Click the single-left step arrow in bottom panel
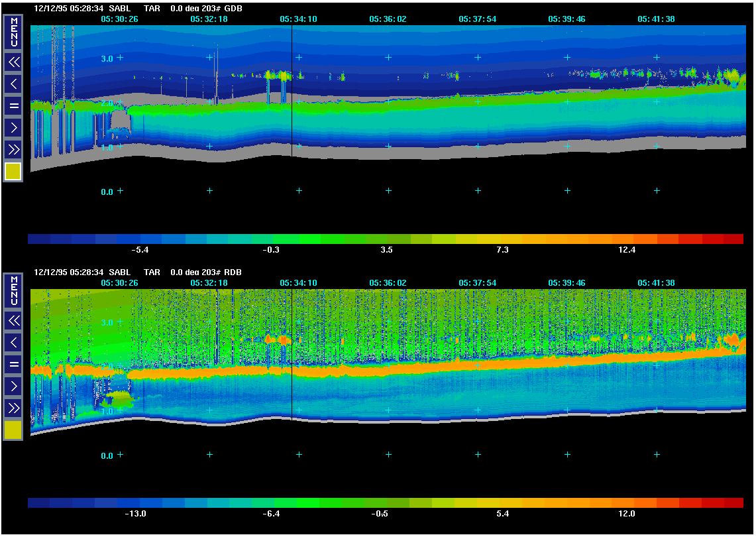 point(13,342)
